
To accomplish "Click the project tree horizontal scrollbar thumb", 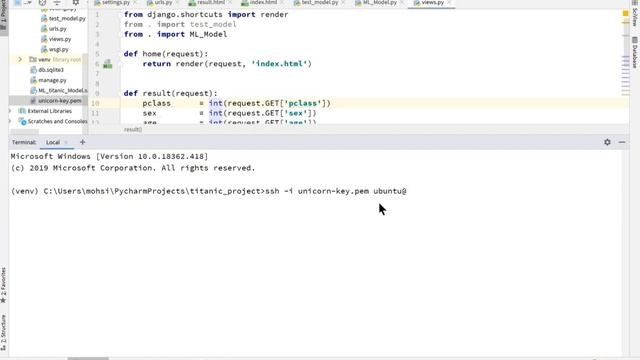I will [24, 131].
